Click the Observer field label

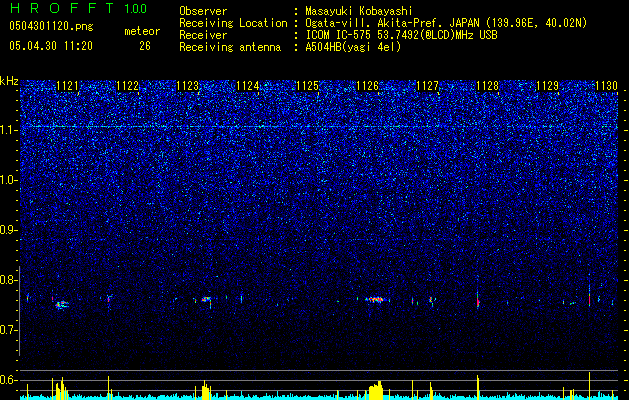pos(203,11)
